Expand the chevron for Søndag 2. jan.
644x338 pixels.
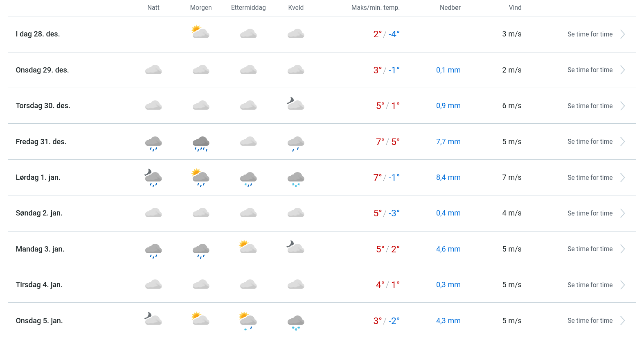[x=622, y=213]
